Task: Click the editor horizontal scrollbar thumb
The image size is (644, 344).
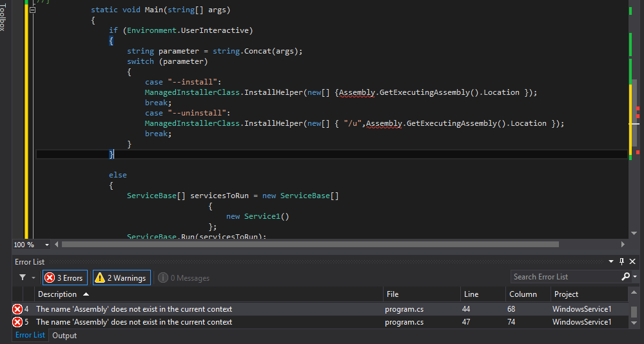Action: point(309,245)
